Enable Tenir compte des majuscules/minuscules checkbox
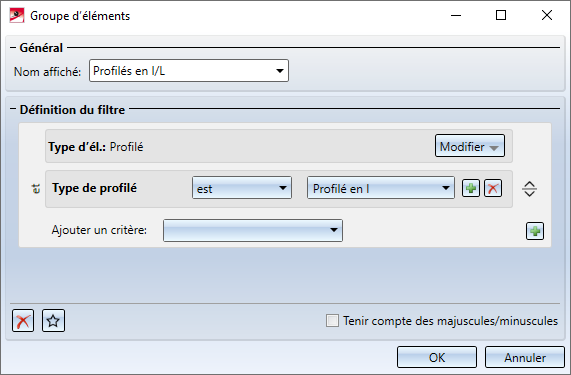Image resolution: width=571 pixels, height=375 pixels. click(x=332, y=321)
